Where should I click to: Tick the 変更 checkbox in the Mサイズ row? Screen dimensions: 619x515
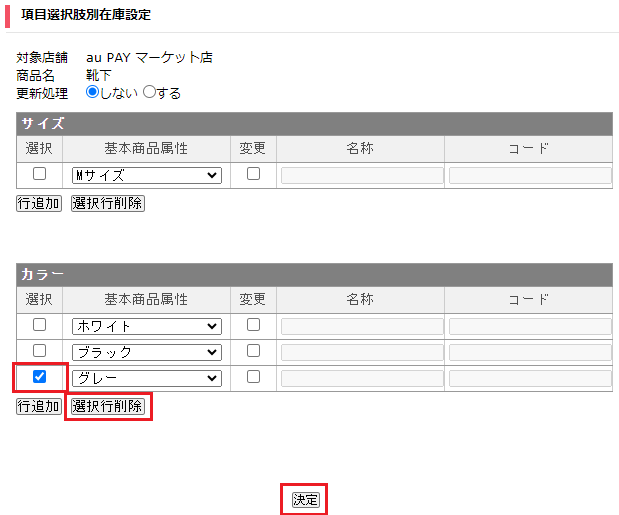point(253,174)
